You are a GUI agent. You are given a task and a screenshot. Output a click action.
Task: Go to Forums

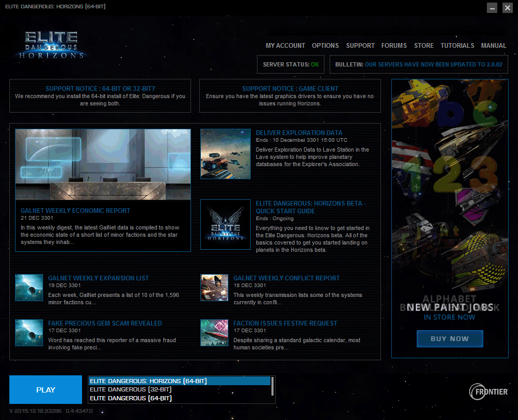point(394,46)
